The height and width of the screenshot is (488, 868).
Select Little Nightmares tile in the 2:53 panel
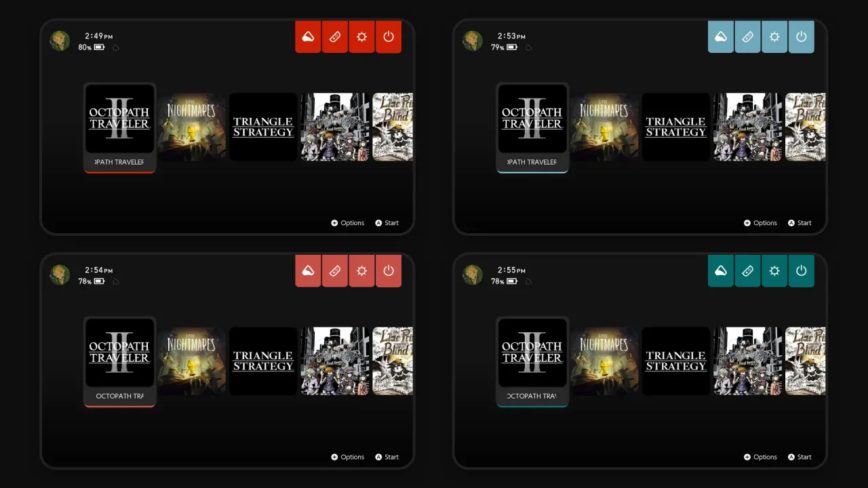(x=604, y=127)
